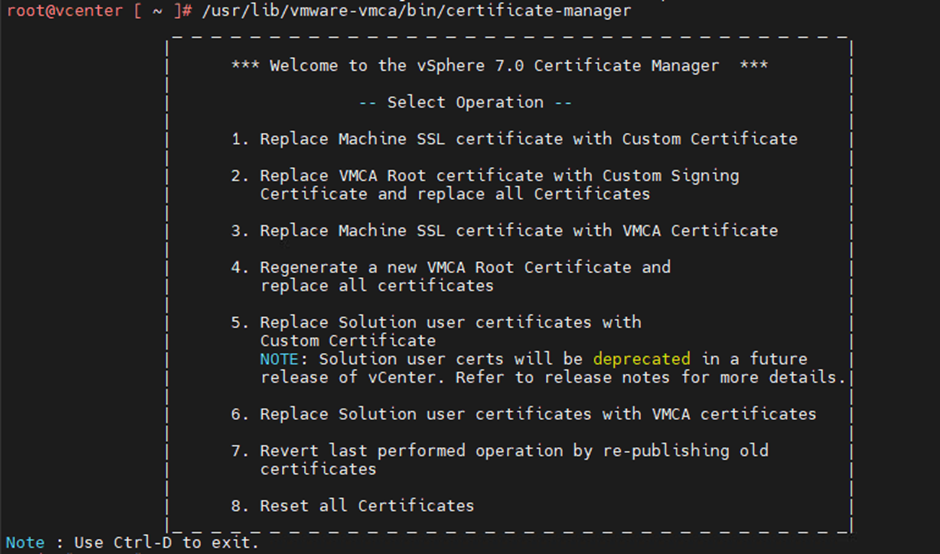Click the 'Use Ctrl-D to exit' message

166,543
